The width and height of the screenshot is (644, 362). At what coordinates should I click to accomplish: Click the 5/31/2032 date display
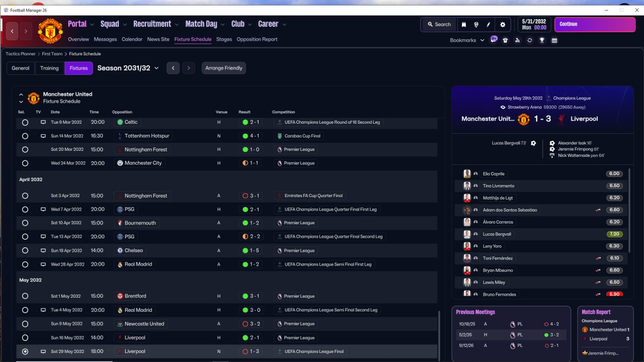click(x=534, y=25)
